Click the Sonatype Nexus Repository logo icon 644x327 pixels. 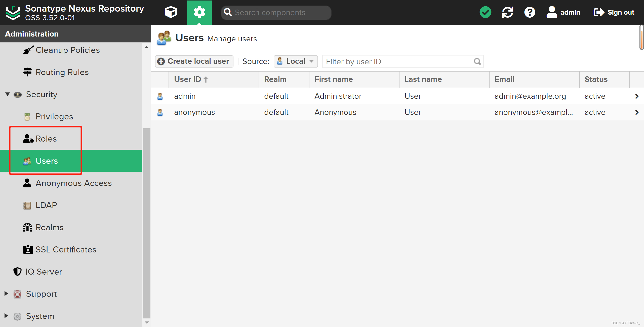point(12,12)
